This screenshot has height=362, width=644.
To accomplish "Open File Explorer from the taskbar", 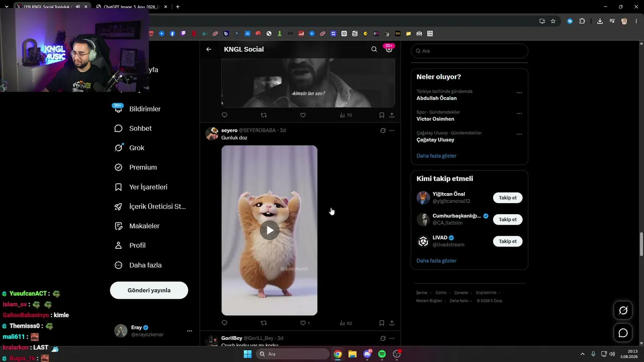I will 352,354.
